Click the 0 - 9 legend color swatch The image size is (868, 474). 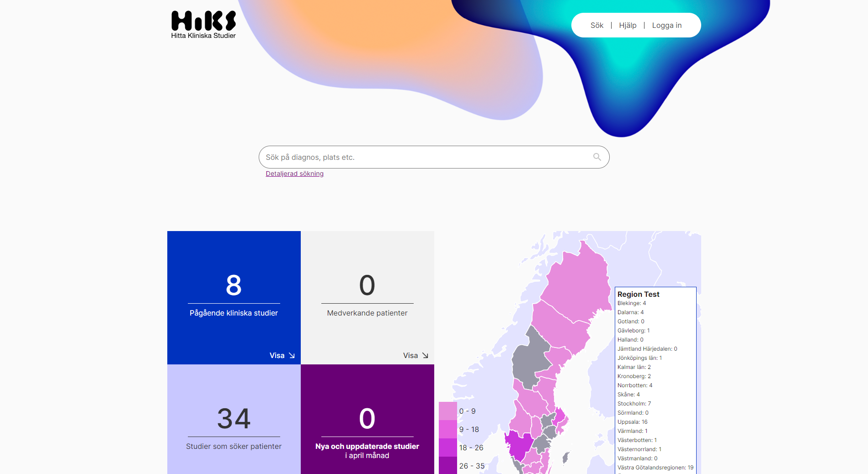[x=447, y=411]
